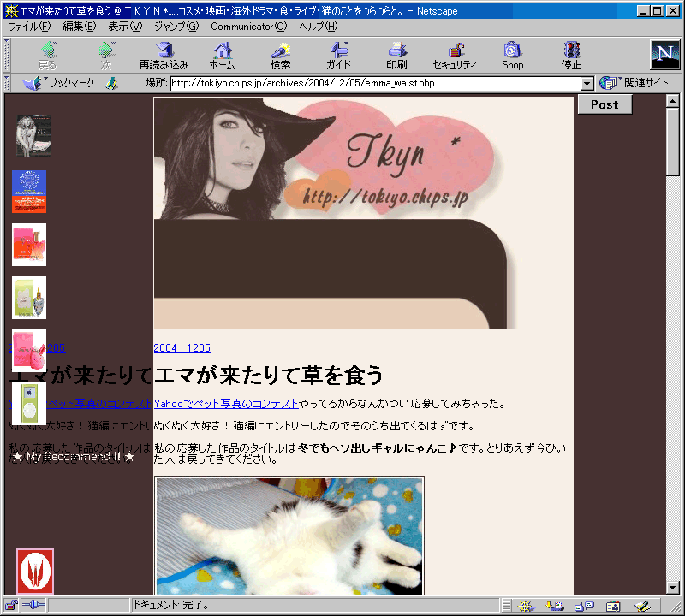Collapse the location toolbar using its grip

point(7,83)
